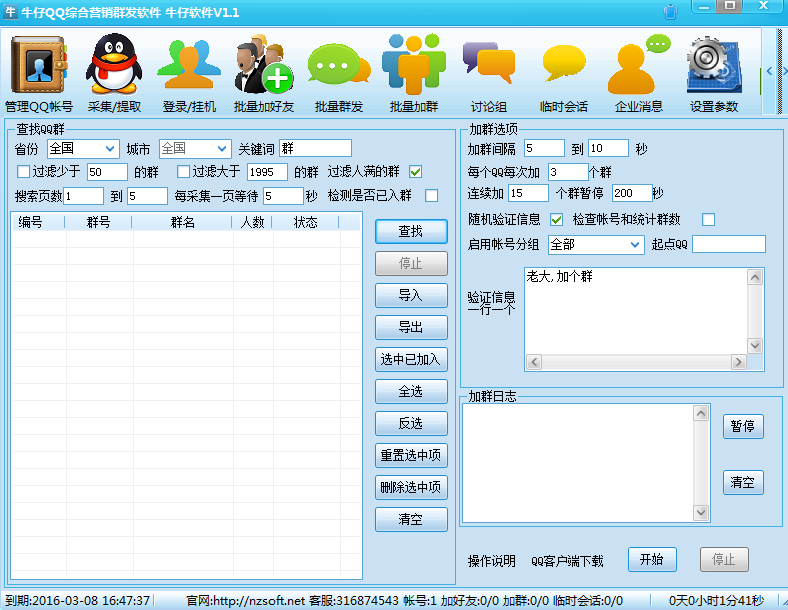Enable 检测是否已入群 checkbox
This screenshot has width=788, height=610.
(431, 195)
